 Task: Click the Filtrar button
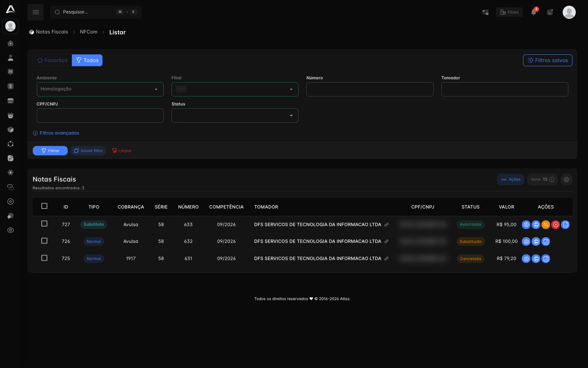point(50,151)
